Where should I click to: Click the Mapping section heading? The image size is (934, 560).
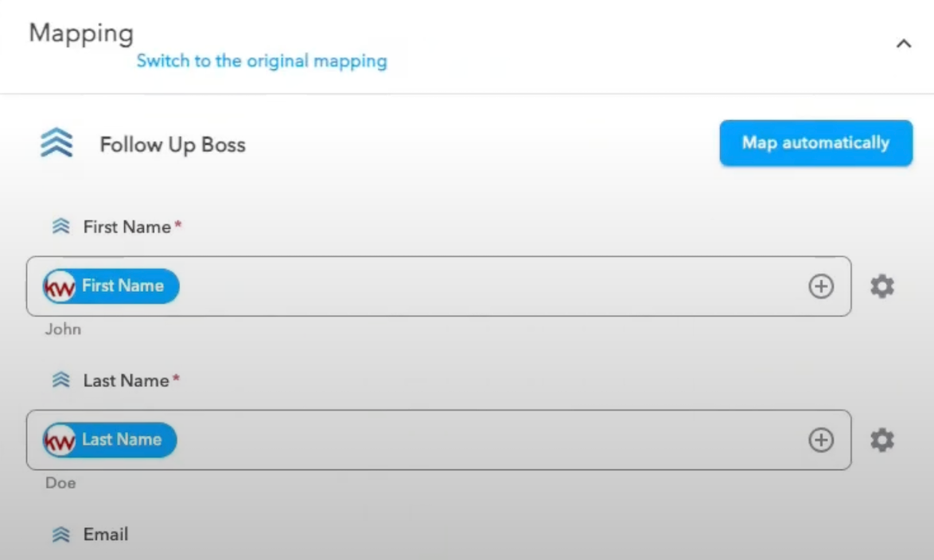point(81,33)
